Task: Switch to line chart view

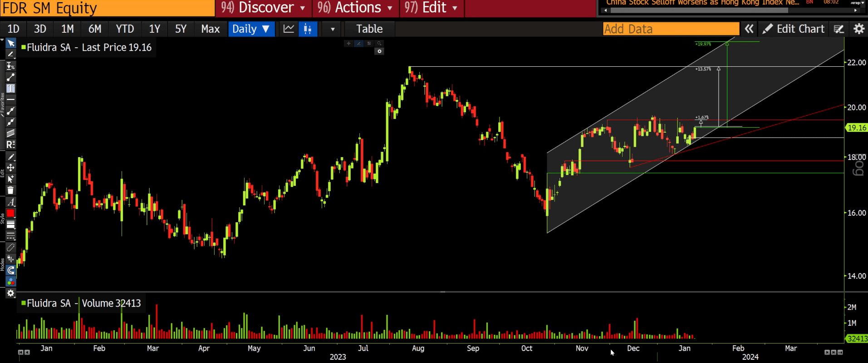Action: [x=289, y=29]
